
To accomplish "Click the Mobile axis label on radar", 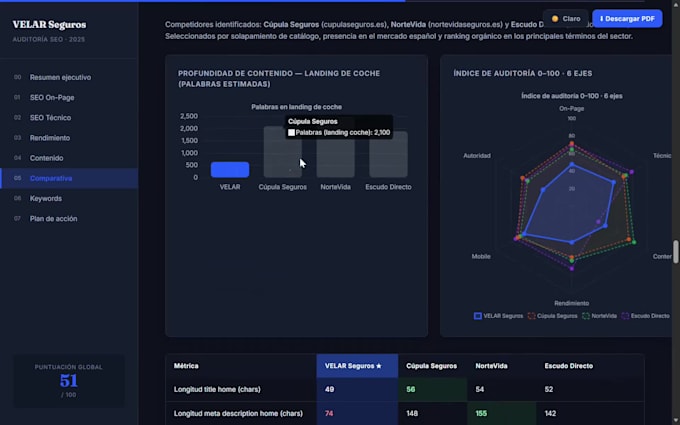I will click(481, 256).
